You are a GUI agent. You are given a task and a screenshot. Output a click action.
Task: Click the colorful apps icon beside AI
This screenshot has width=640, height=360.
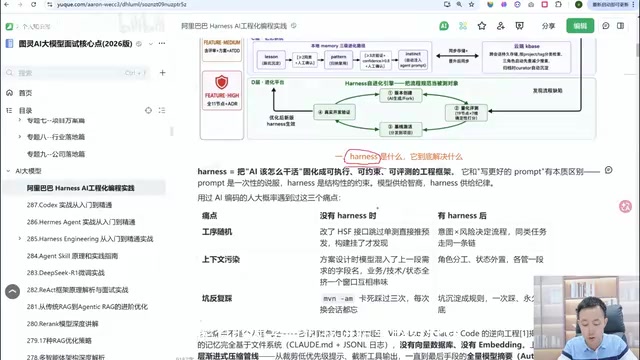462,26
